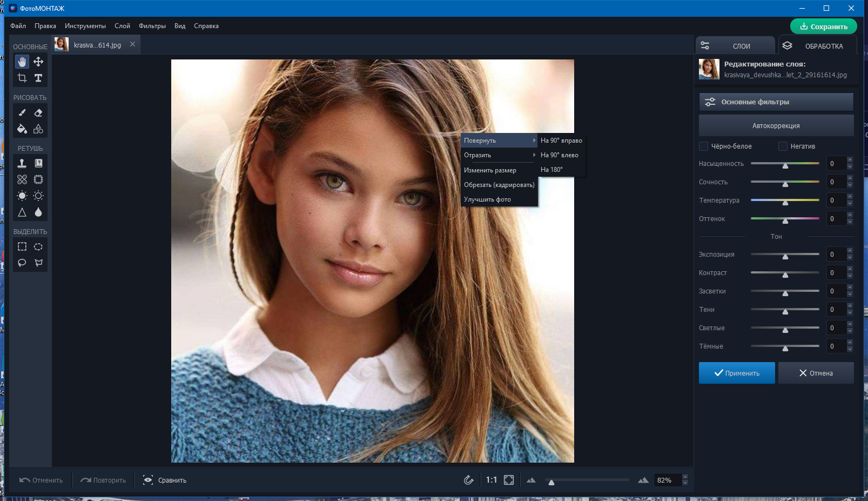Toggle the Сравнить compare view
868x501 pixels.
165,480
